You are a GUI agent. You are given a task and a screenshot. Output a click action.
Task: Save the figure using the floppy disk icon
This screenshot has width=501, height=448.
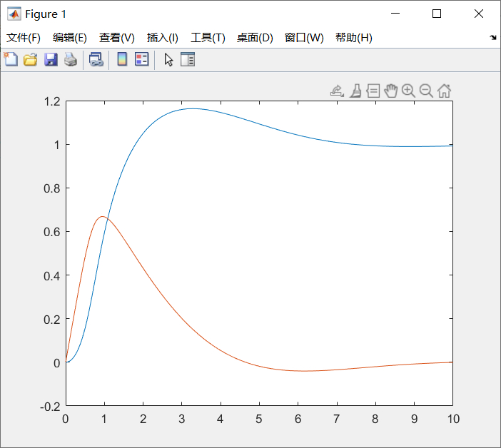coord(51,60)
